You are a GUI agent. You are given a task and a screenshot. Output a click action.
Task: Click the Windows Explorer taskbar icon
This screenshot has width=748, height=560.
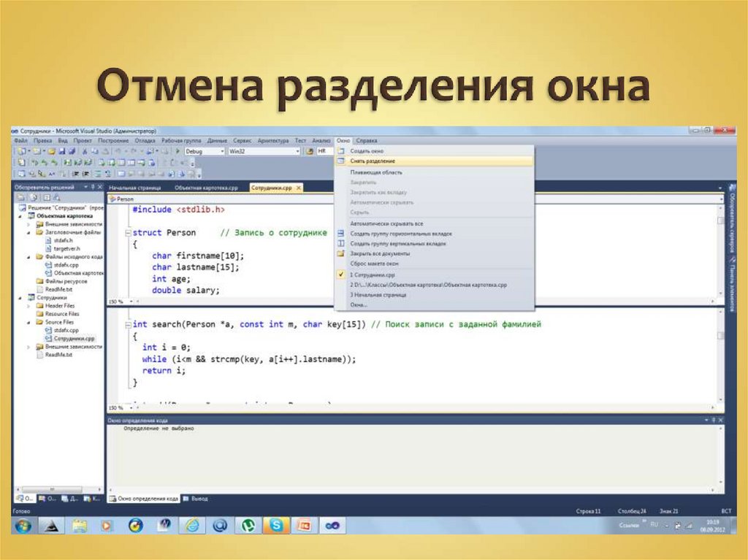pyautogui.click(x=79, y=526)
